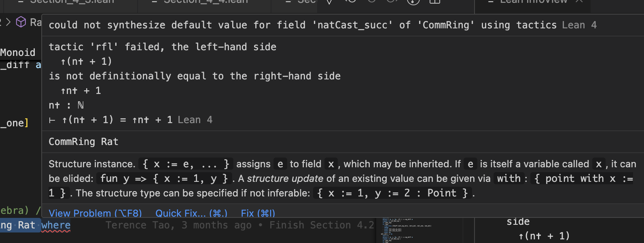Click the Fix link in hover
Viewport: 644px width, 243px height.
coord(258,213)
